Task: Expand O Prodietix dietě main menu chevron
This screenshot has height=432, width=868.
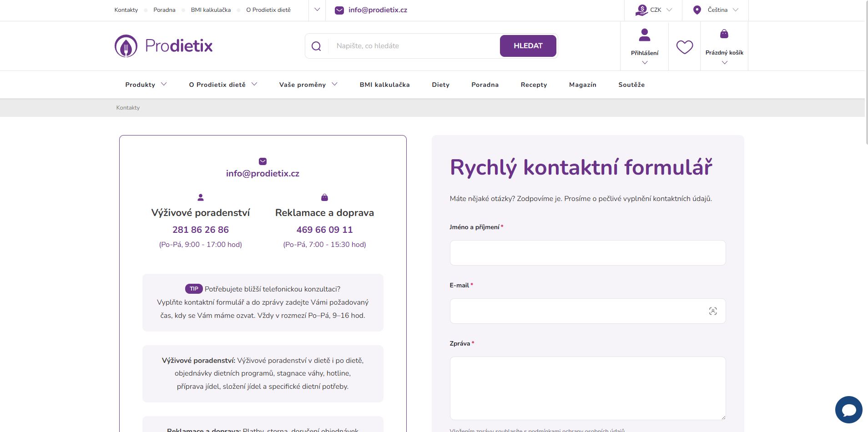Action: pos(254,84)
